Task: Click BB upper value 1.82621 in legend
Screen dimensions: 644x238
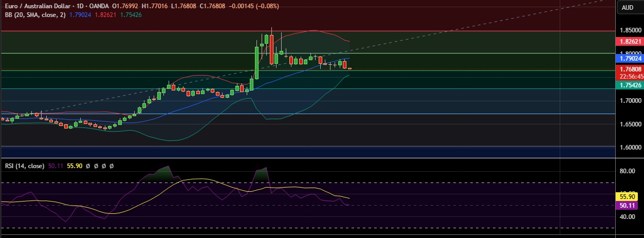Action: tap(105, 15)
